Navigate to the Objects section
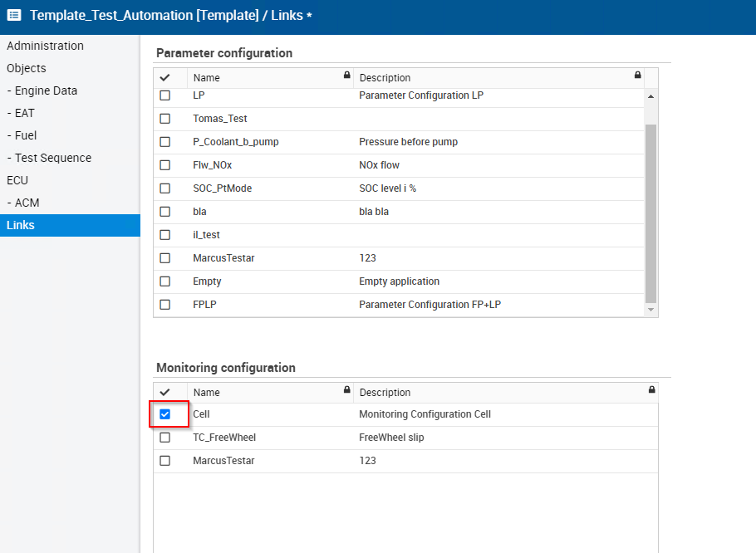 click(26, 68)
